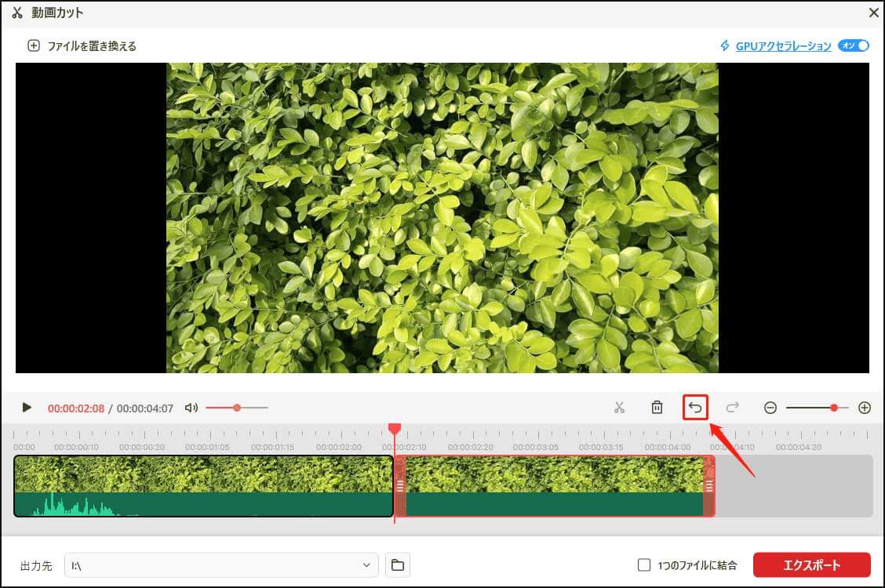Click the scissors 動画カット title icon
This screenshot has width=885, height=588.
pyautogui.click(x=17, y=13)
